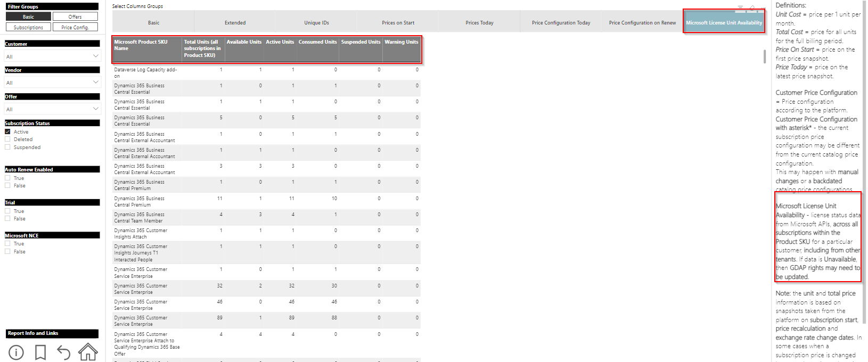Tick False under Trial

click(x=7, y=219)
